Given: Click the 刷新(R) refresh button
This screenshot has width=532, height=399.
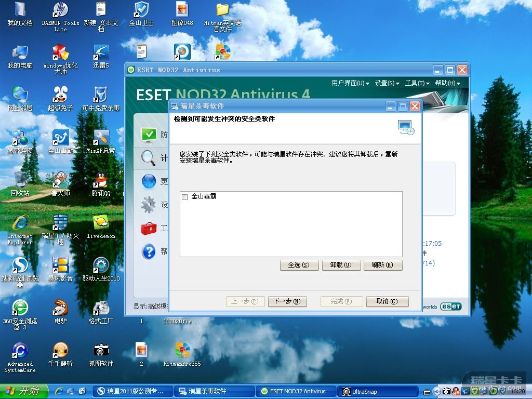Looking at the screenshot, I should pyautogui.click(x=383, y=265).
